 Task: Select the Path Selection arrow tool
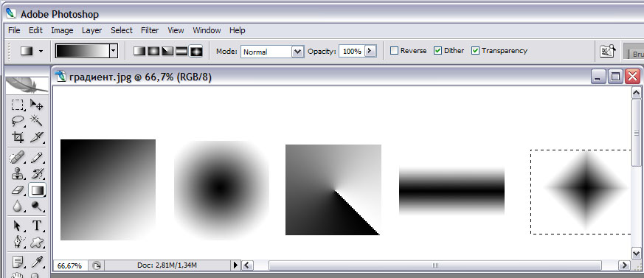click(17, 226)
